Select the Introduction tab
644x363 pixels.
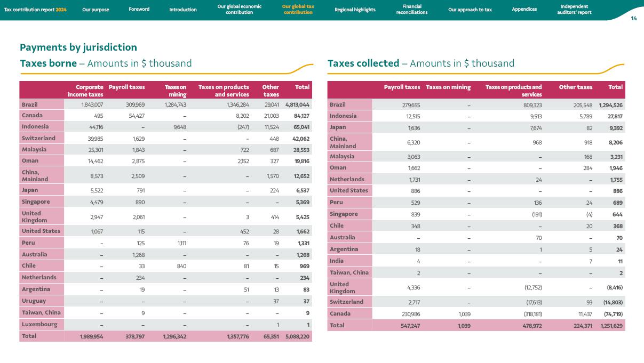point(183,10)
